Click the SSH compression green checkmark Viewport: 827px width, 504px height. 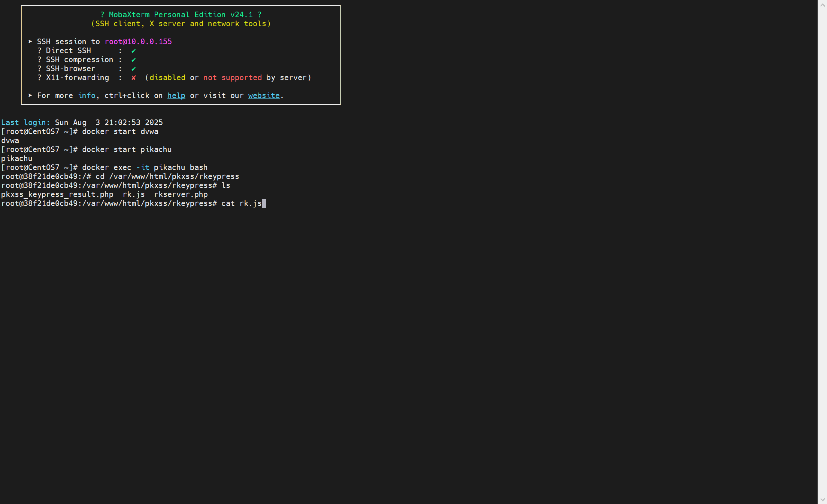coord(133,60)
